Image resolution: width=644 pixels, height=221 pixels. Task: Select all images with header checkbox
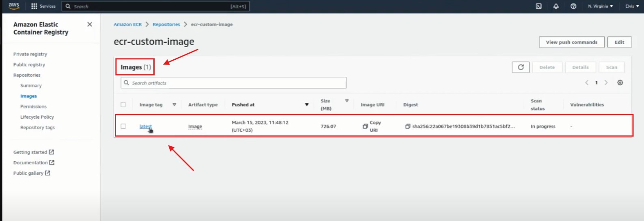click(x=123, y=105)
